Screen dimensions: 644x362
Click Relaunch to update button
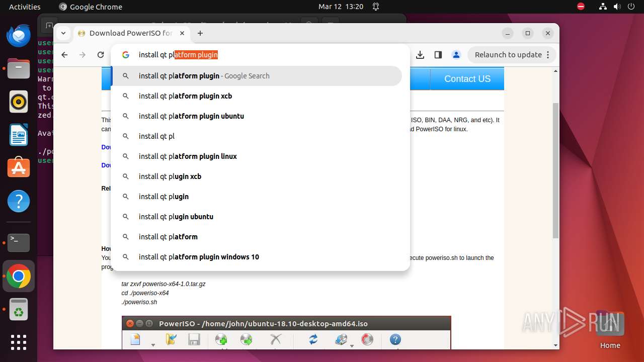(513, 55)
